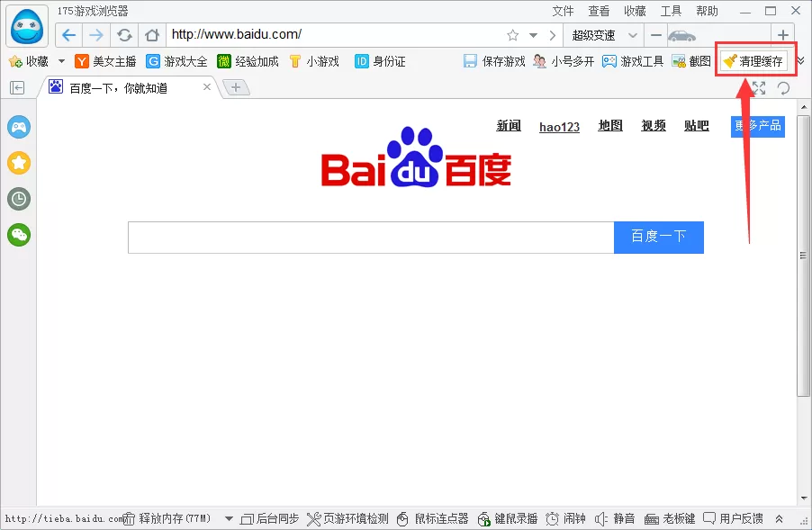Open the 查看 menu

coord(600,11)
